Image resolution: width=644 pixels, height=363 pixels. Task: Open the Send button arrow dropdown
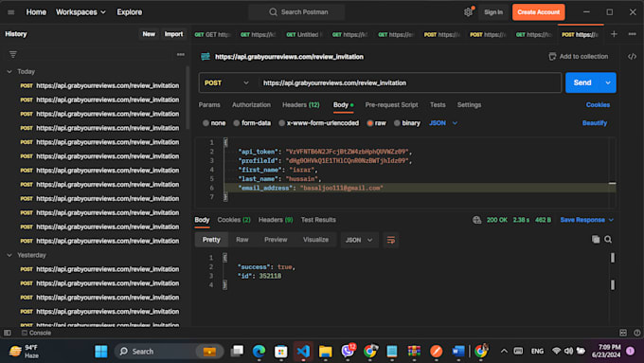click(x=608, y=83)
